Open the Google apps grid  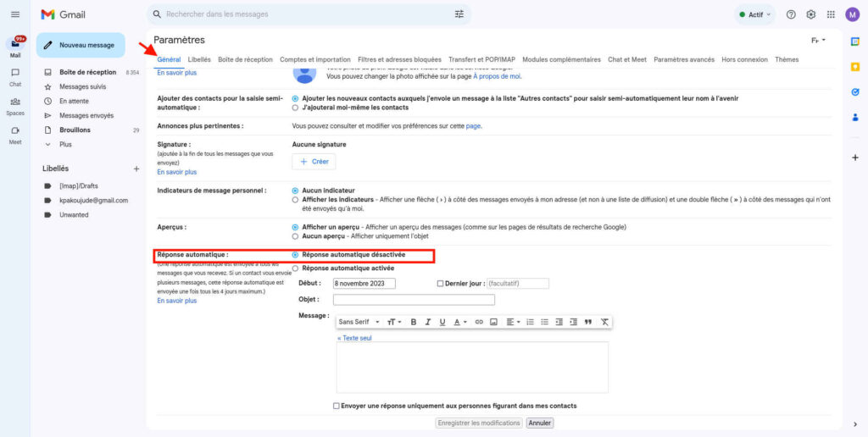coord(831,14)
